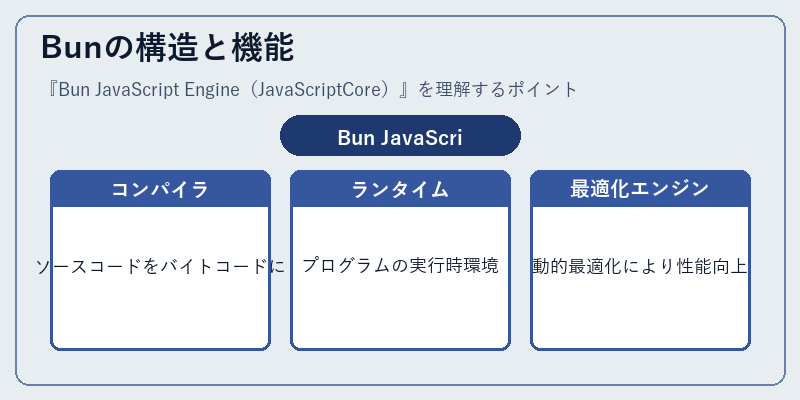The height and width of the screenshot is (400, 800).
Task: Select the ランタイム card header
Action: tap(400, 189)
